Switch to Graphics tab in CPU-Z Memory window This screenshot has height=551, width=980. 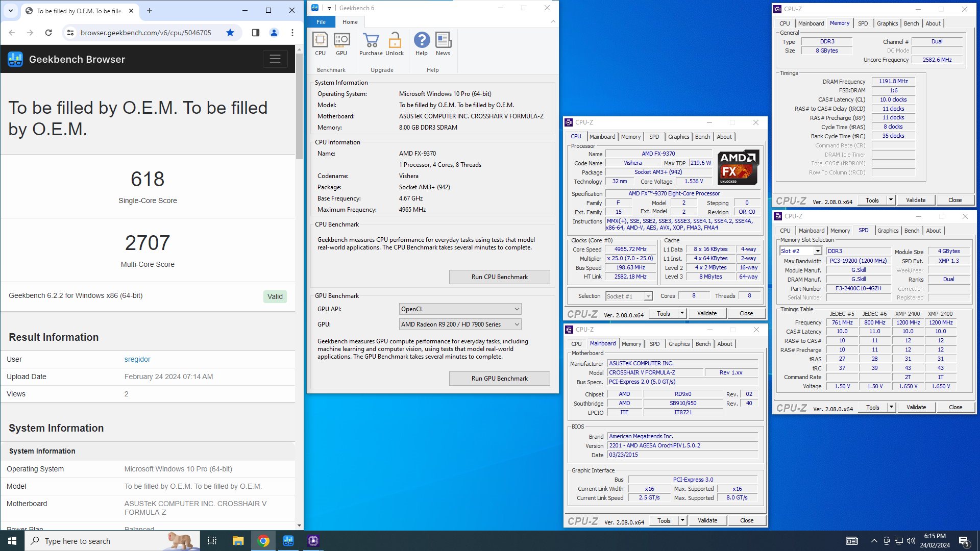[x=887, y=23]
